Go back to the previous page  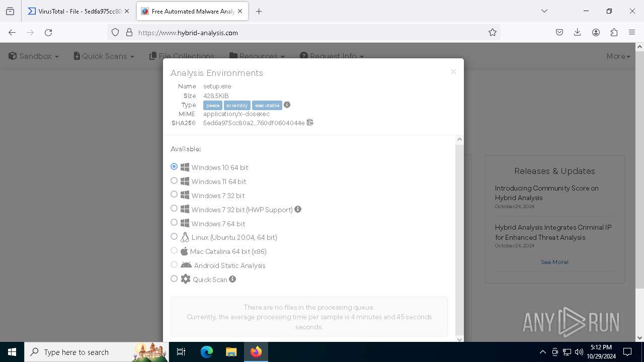[12, 32]
